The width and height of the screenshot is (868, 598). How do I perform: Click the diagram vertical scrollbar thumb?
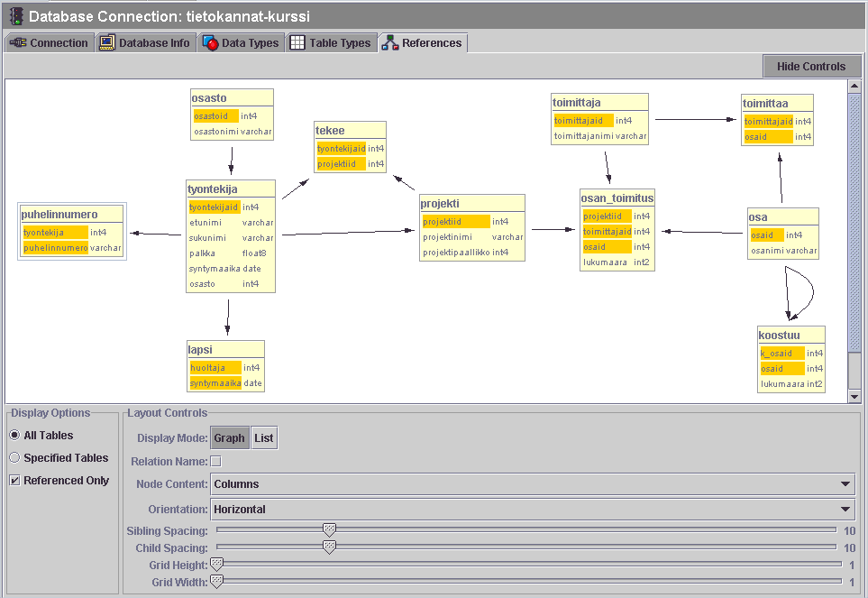tap(854, 222)
